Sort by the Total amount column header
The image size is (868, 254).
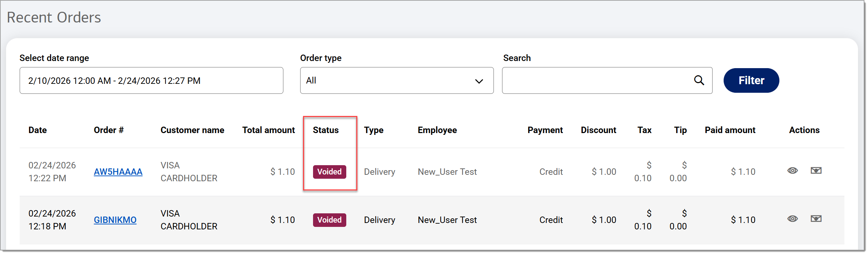pyautogui.click(x=268, y=130)
